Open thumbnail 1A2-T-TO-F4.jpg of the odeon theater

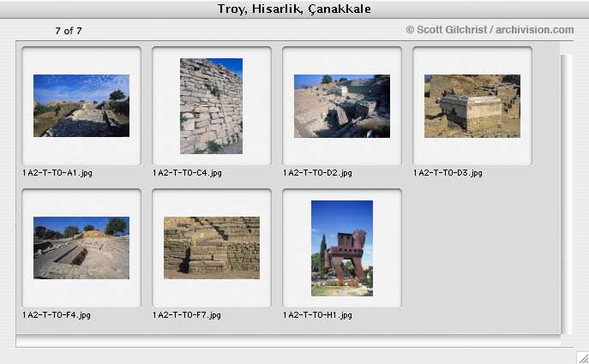81,248
